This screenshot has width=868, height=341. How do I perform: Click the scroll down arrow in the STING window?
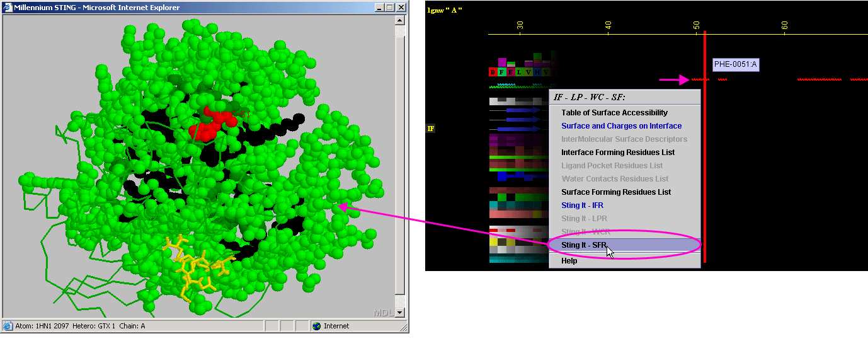(400, 313)
